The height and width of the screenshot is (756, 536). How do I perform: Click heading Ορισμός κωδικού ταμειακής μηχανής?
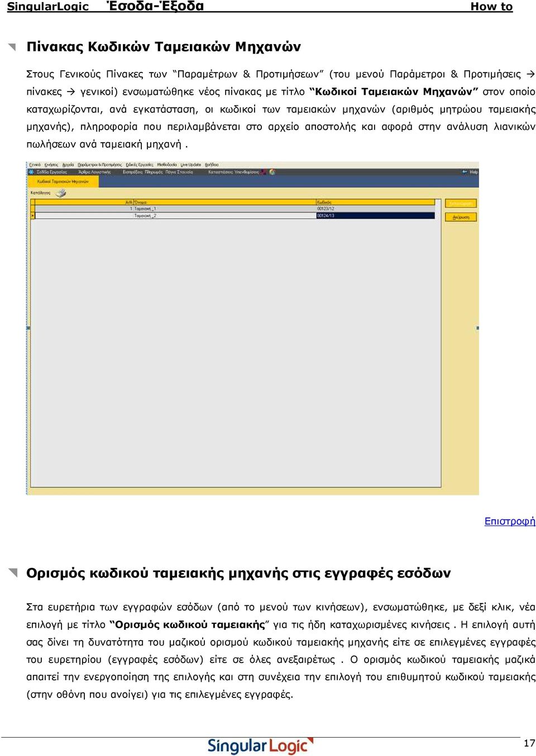(x=238, y=573)
